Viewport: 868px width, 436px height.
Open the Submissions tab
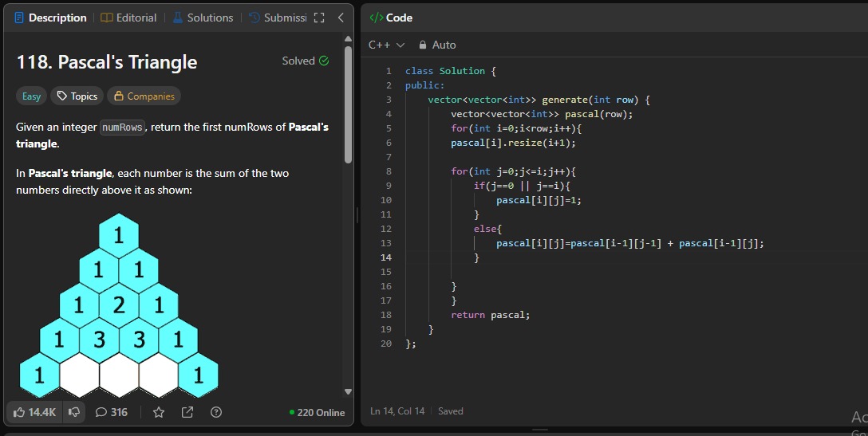[278, 18]
